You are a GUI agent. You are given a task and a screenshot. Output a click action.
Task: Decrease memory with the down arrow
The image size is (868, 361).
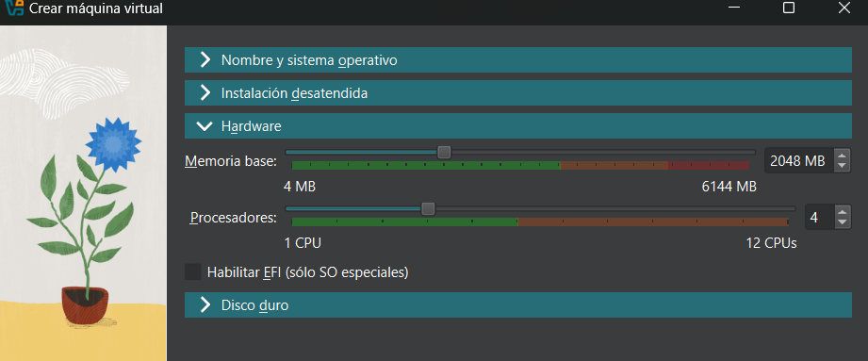842,166
